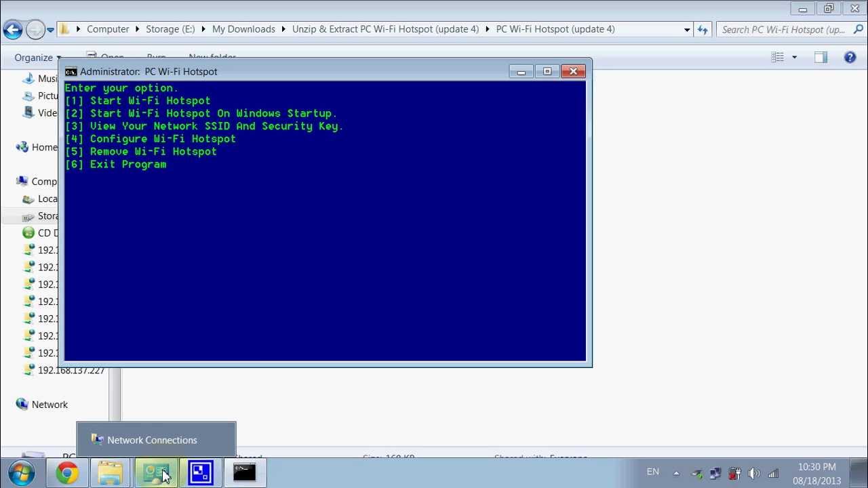The height and width of the screenshot is (488, 868).
Task: Open the volume speaker tray icon
Action: [x=753, y=474]
